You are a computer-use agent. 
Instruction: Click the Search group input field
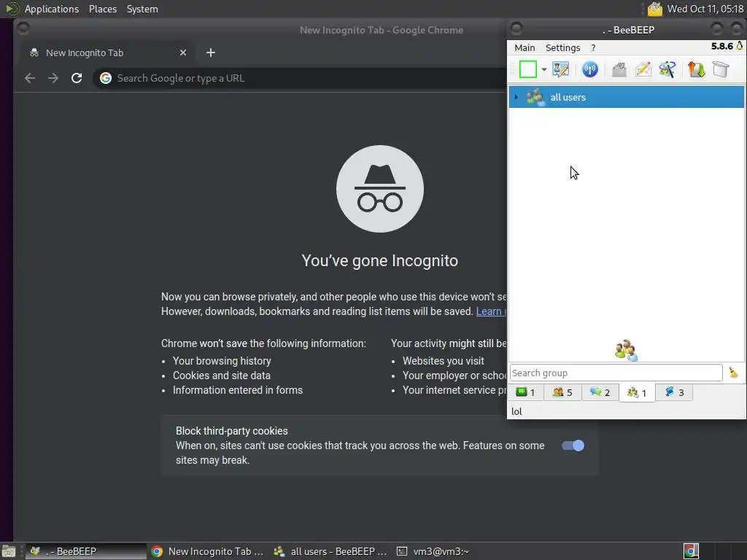click(x=616, y=373)
